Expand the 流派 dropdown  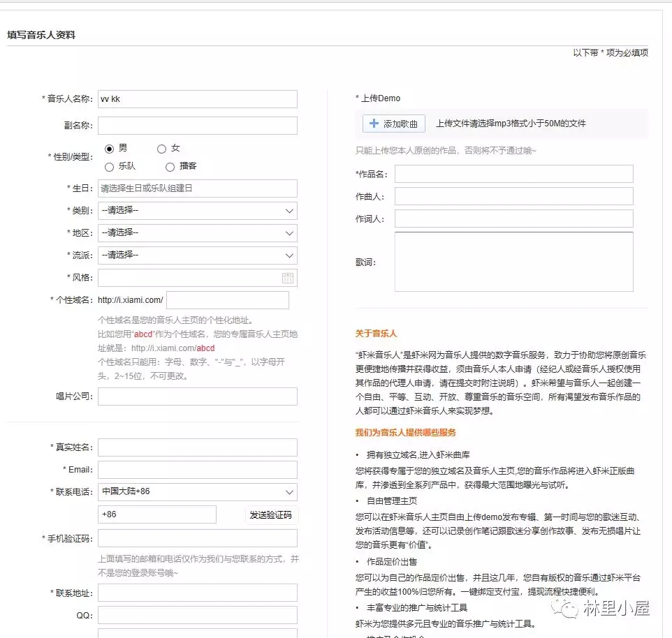[198, 255]
